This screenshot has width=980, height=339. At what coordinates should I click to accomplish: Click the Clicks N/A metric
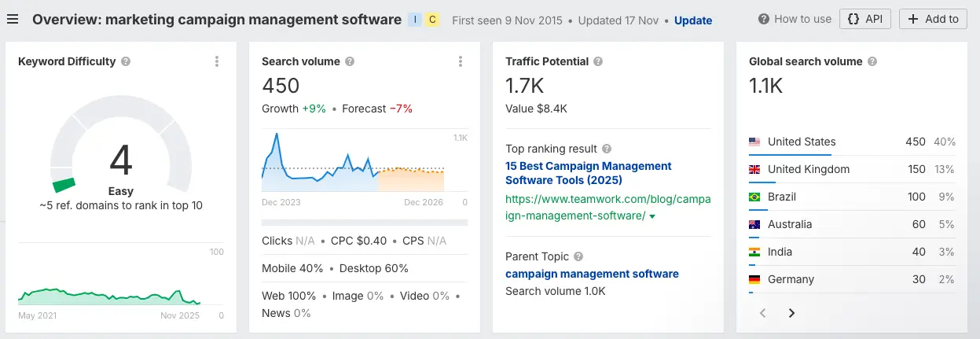[x=288, y=241]
